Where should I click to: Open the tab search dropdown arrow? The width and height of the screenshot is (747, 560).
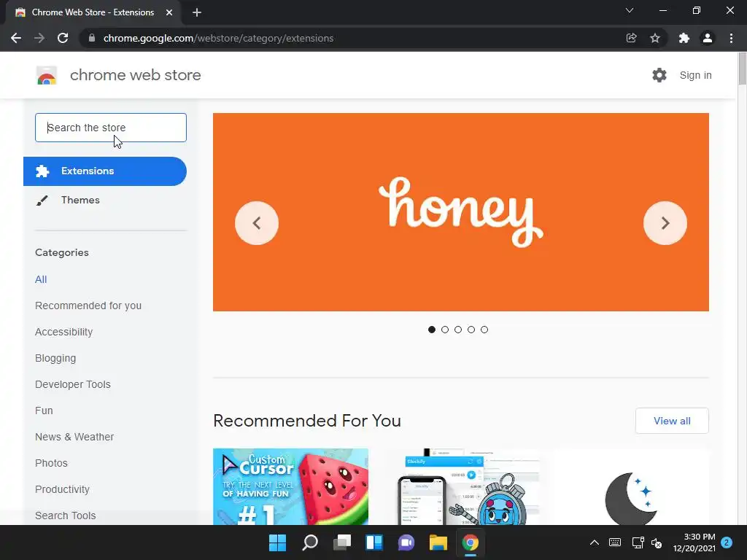pyautogui.click(x=630, y=10)
